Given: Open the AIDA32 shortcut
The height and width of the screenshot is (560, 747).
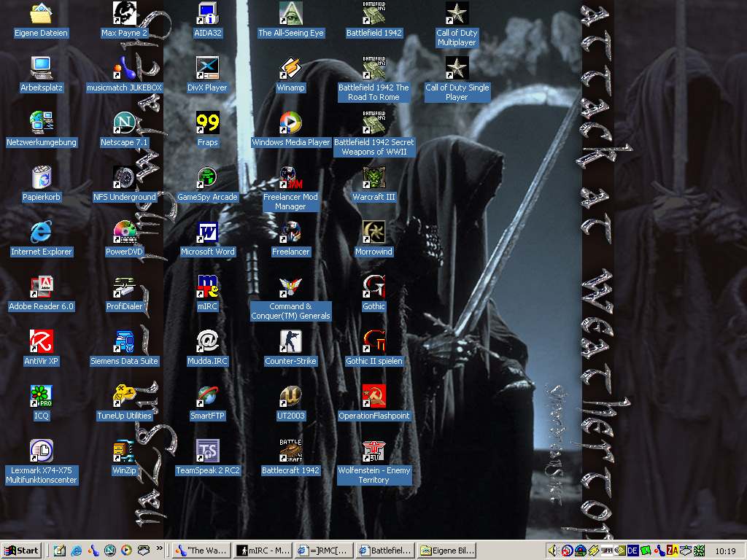Looking at the screenshot, I should click(208, 13).
